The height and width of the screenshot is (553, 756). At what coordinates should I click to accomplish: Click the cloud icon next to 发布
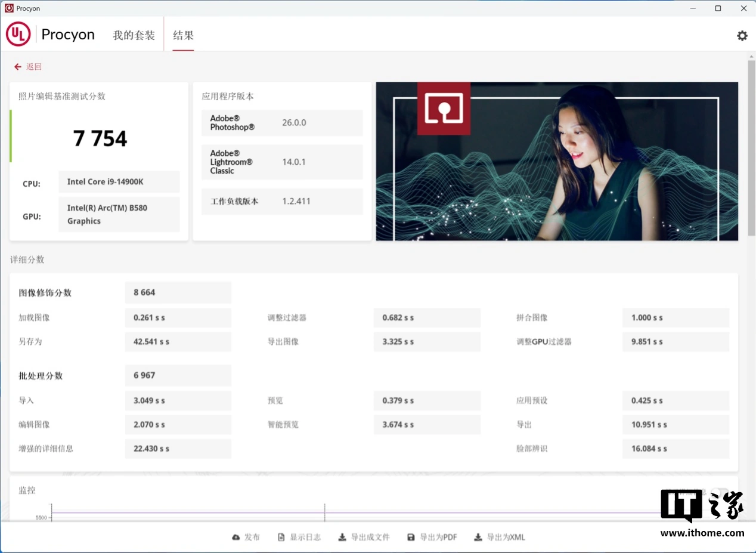click(x=236, y=537)
